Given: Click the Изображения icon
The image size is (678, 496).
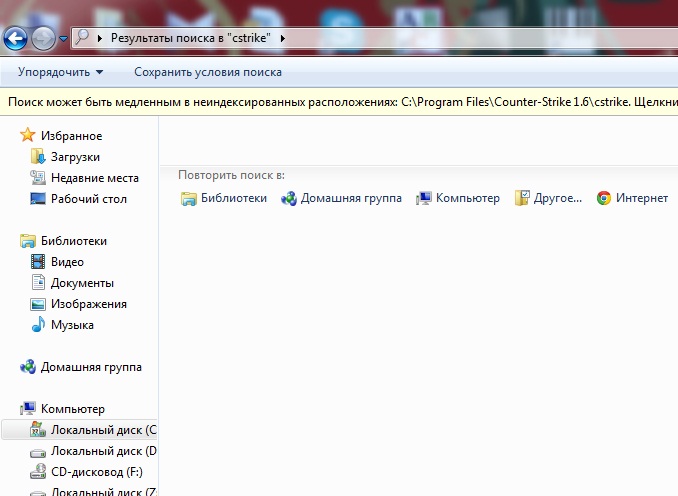Looking at the screenshot, I should [38, 304].
